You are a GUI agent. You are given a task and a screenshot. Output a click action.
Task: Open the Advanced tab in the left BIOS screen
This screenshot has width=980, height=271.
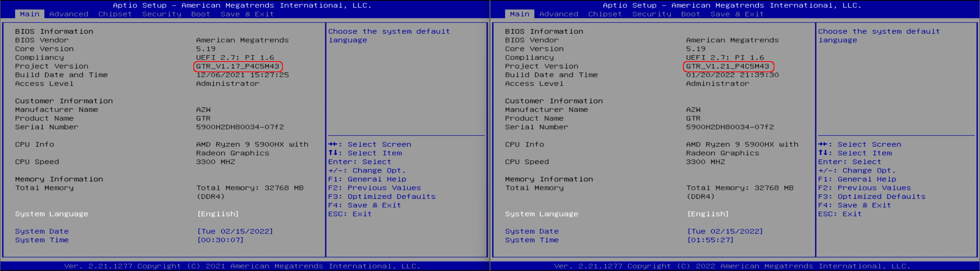click(69, 14)
